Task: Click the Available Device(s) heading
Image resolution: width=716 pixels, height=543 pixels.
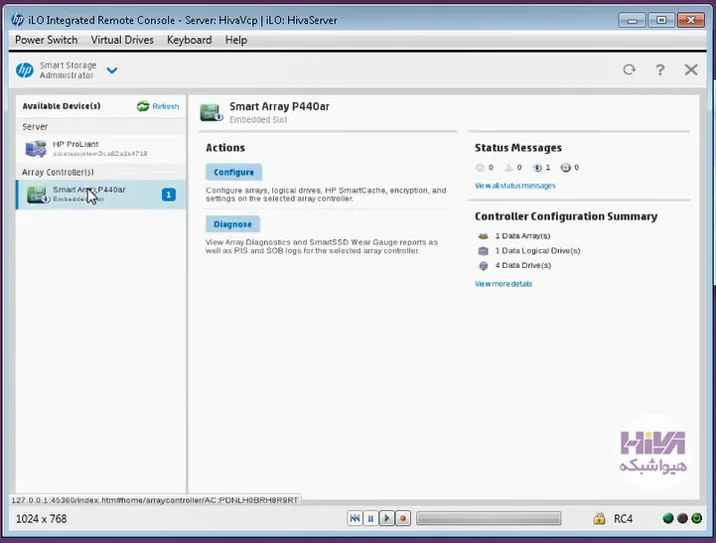Action: pos(61,106)
